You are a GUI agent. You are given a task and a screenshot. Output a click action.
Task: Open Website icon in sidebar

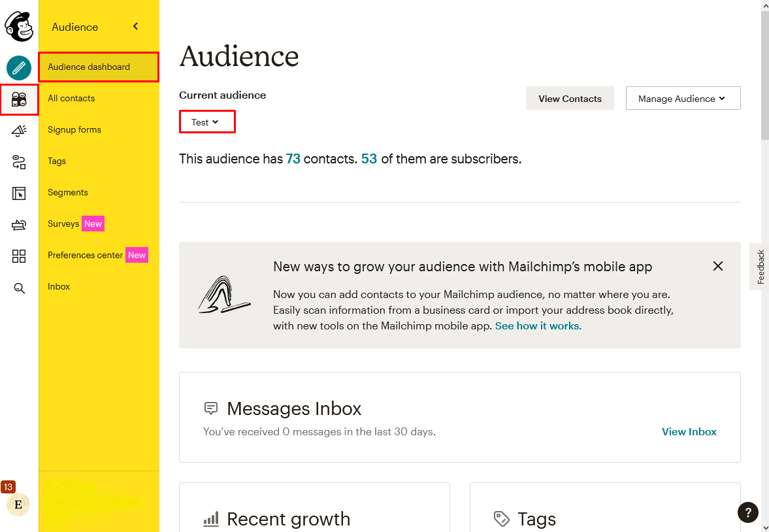click(x=19, y=193)
